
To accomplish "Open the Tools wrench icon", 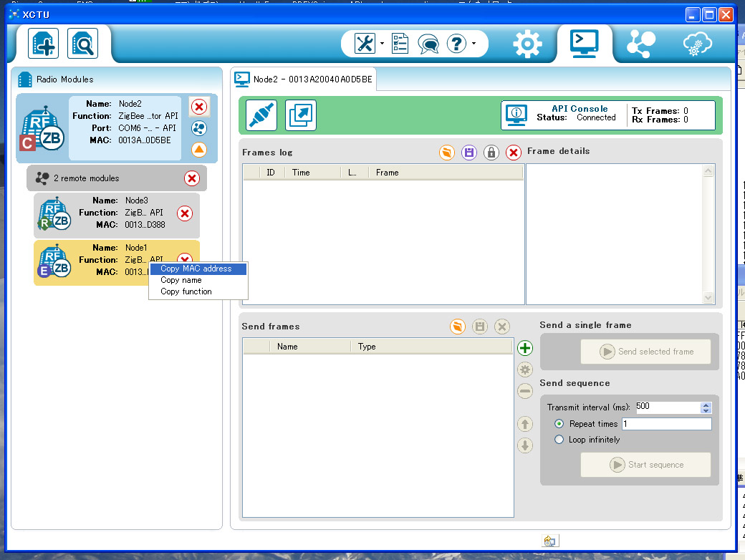I will click(365, 44).
